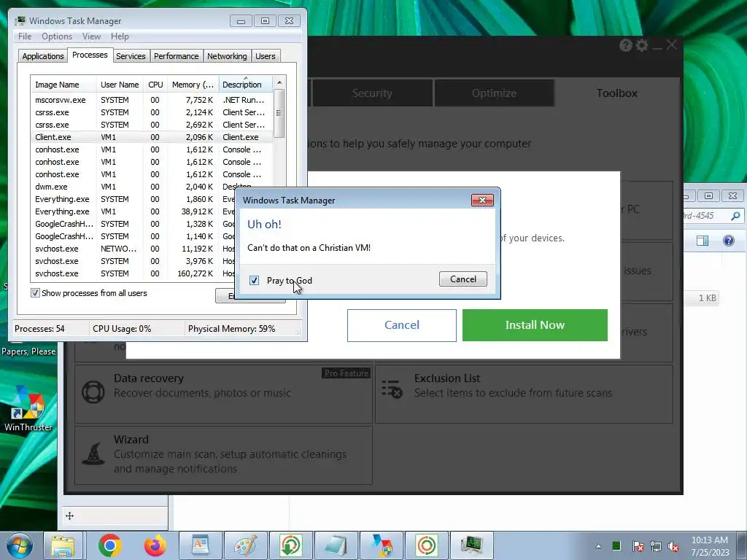The image size is (747, 560).
Task: Click the Task Manager title bar icon
Action: point(20,20)
